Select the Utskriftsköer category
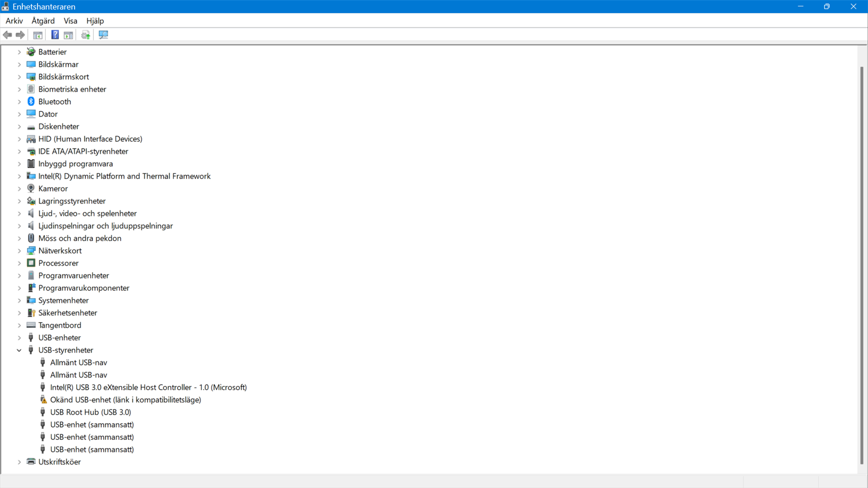The width and height of the screenshot is (868, 488). coord(59,461)
